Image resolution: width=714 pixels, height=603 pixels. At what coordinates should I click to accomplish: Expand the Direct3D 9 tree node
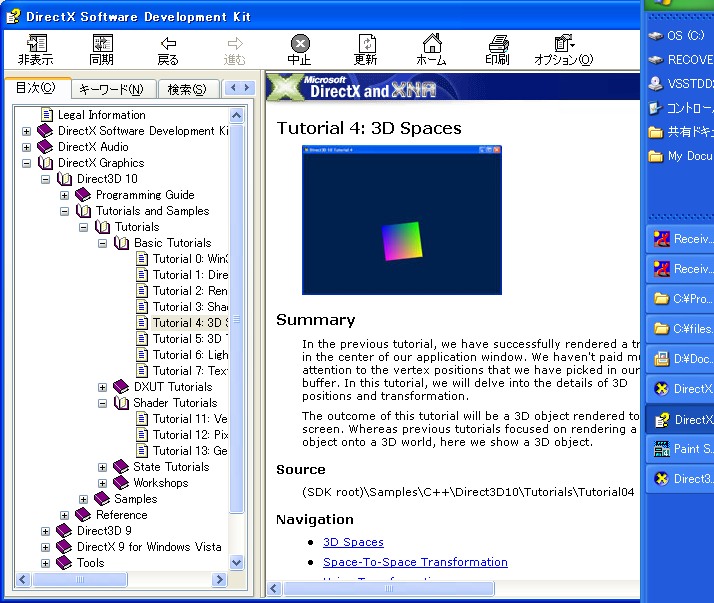point(45,531)
